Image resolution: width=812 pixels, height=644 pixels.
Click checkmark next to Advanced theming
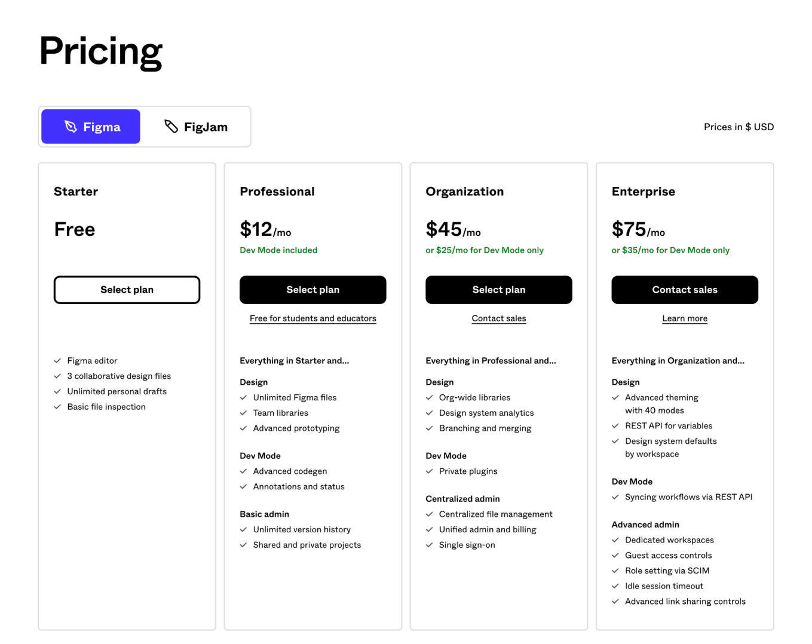pyautogui.click(x=615, y=397)
